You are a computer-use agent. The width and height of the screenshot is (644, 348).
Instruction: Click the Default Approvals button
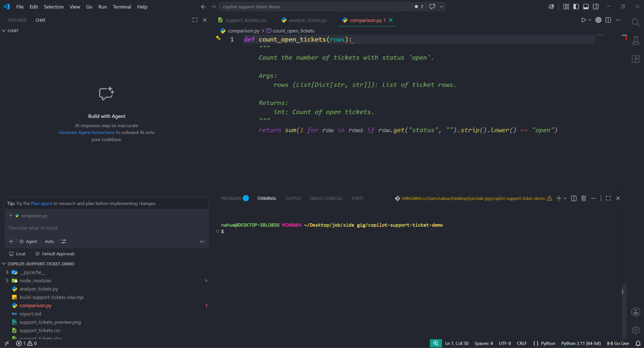tap(55, 254)
